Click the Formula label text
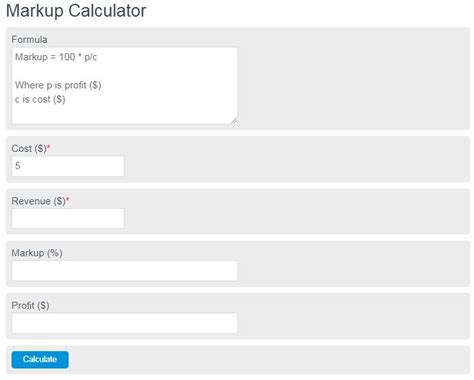Image resolution: width=474 pixels, height=380 pixels. 29,39
